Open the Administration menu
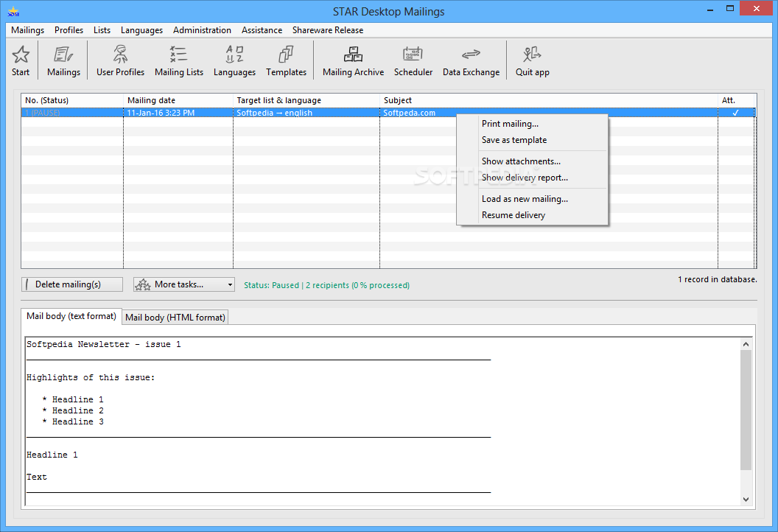This screenshot has height=532, width=778. coord(202,30)
